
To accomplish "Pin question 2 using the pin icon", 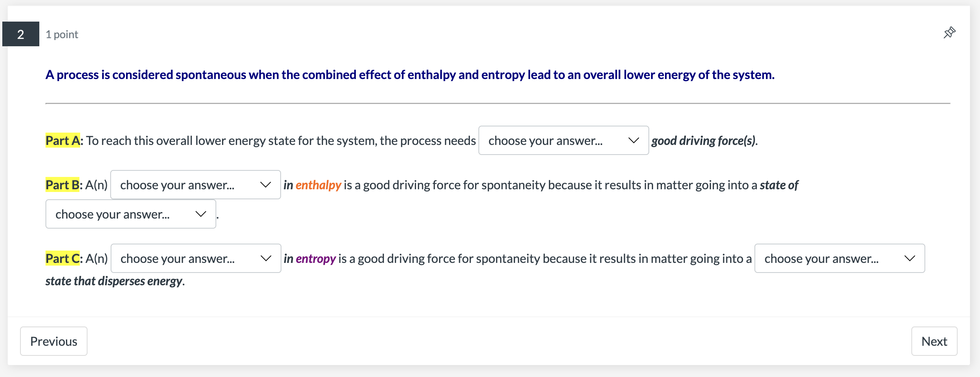I will point(949,33).
